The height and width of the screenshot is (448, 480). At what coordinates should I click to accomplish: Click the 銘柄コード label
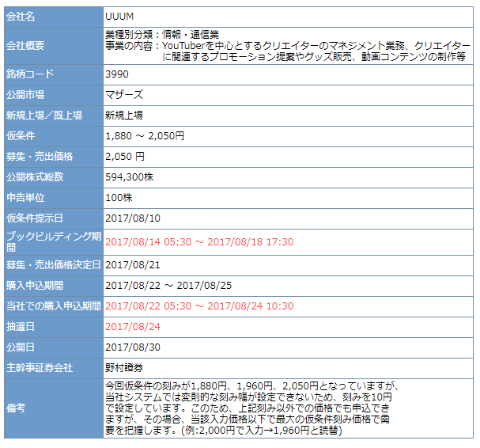[x=30, y=74]
